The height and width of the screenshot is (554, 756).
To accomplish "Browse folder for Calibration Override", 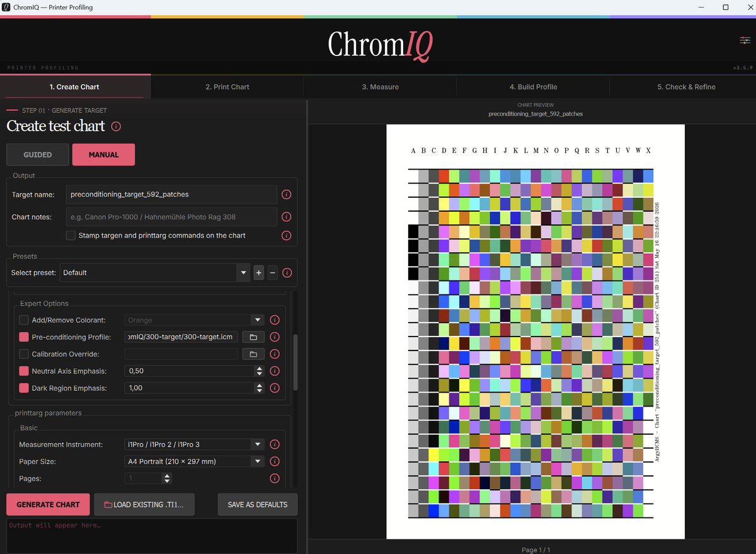I will [253, 354].
